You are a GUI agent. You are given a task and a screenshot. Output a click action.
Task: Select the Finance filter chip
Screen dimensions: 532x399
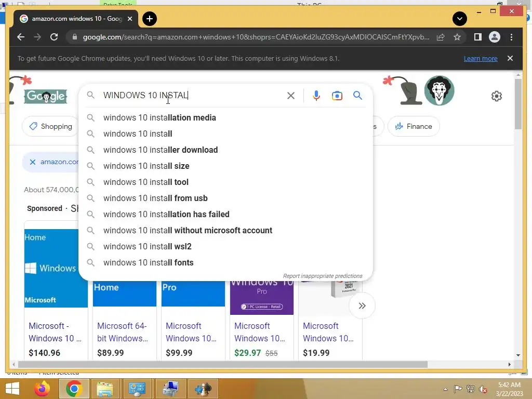[414, 126]
